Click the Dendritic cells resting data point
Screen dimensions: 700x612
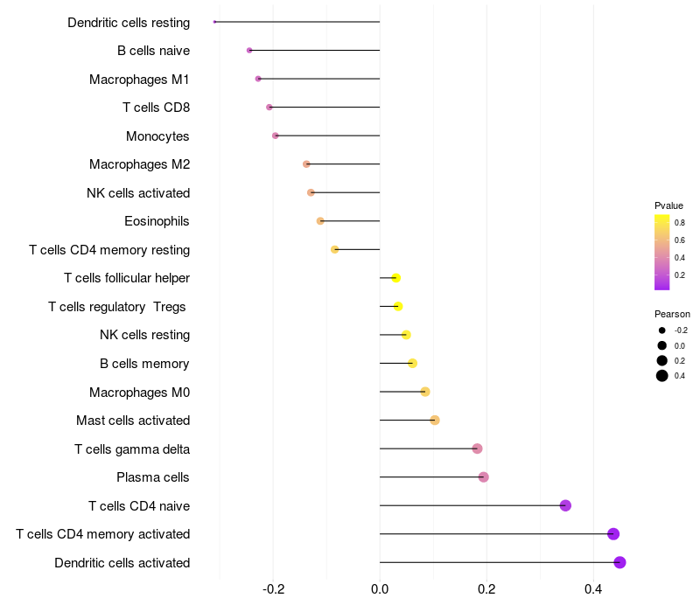(215, 22)
